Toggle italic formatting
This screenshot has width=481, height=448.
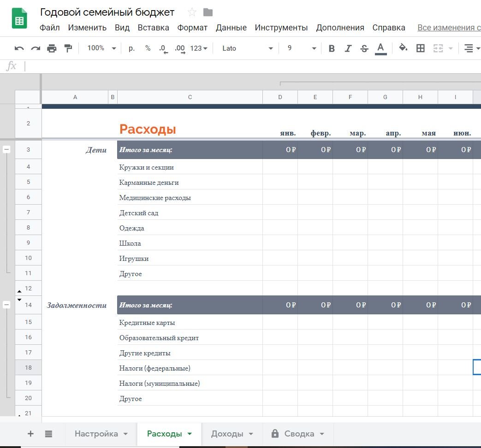(x=348, y=48)
